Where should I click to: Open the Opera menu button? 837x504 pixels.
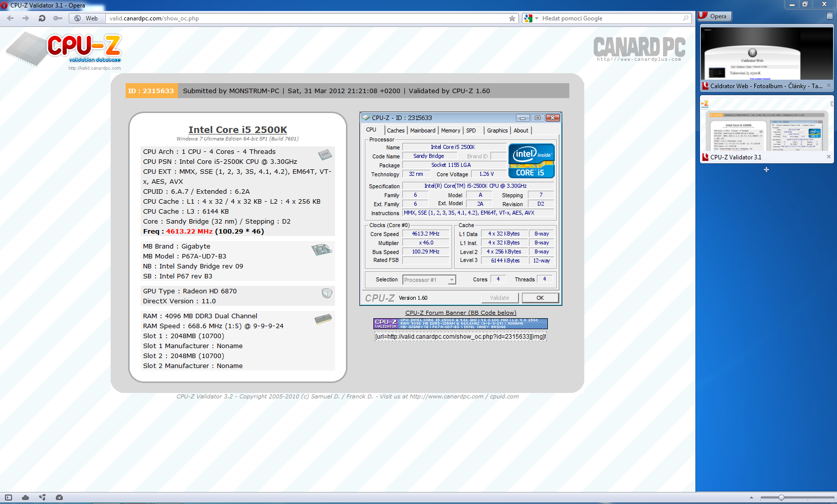point(714,16)
